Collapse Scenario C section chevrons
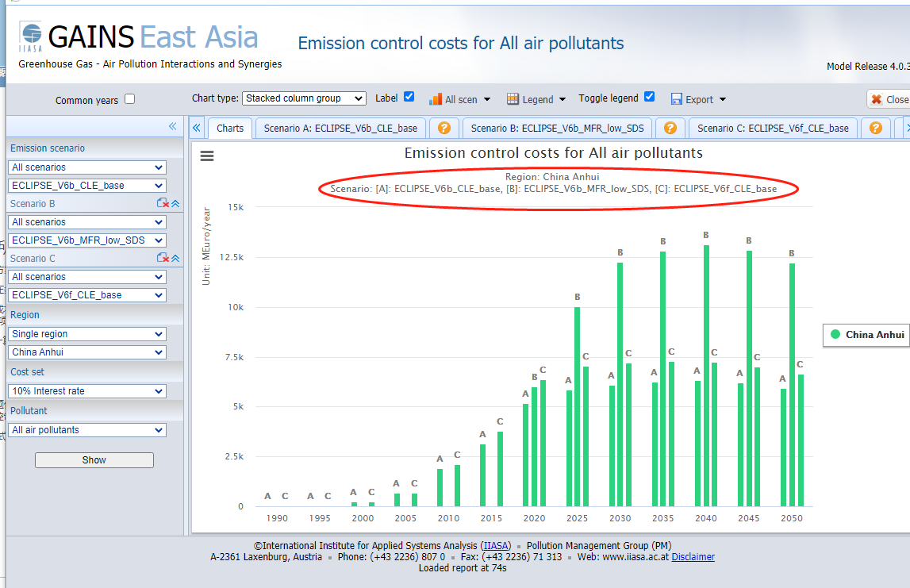This screenshot has width=910, height=588. [x=175, y=259]
